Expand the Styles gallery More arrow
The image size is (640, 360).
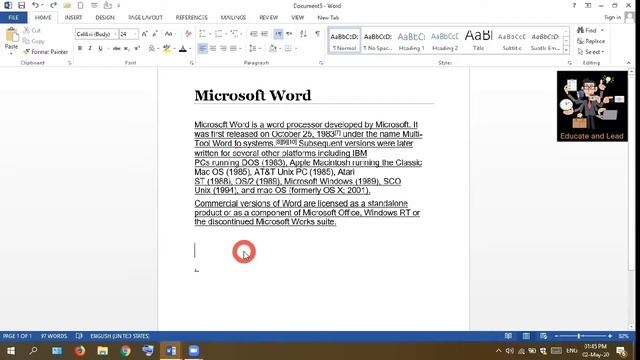tap(566, 50)
